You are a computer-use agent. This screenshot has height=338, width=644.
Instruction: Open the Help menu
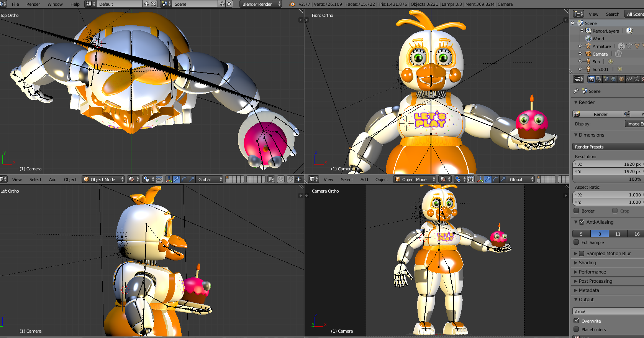(x=75, y=4)
